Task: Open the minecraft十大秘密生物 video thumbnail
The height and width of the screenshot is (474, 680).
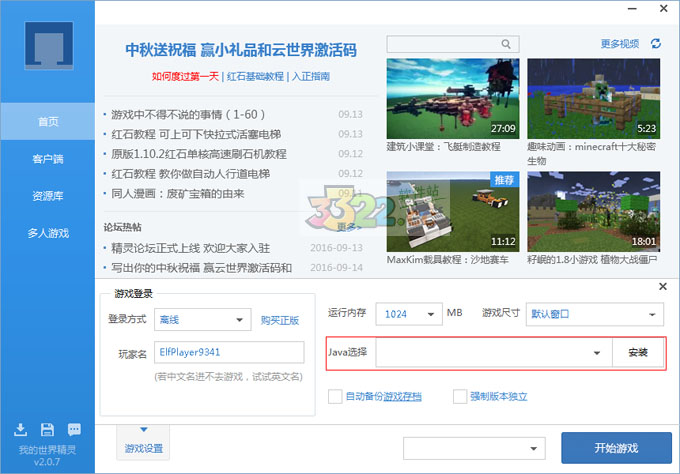Action: 594,99
